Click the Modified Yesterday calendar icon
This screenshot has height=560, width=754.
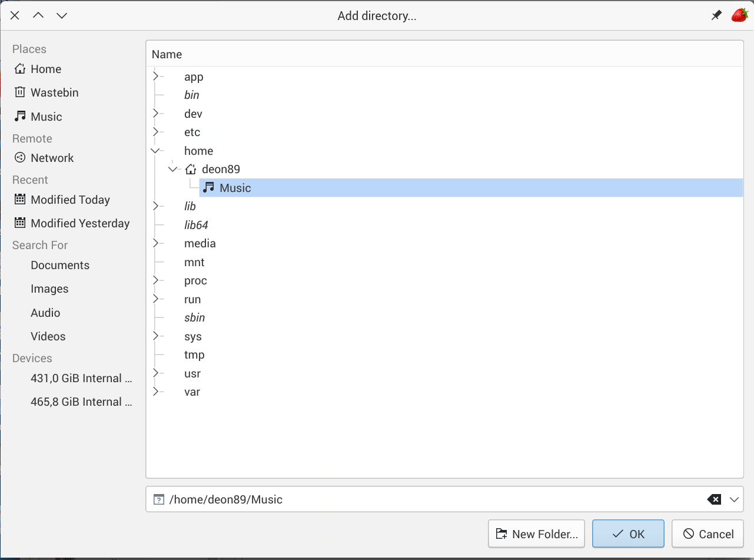[20, 223]
